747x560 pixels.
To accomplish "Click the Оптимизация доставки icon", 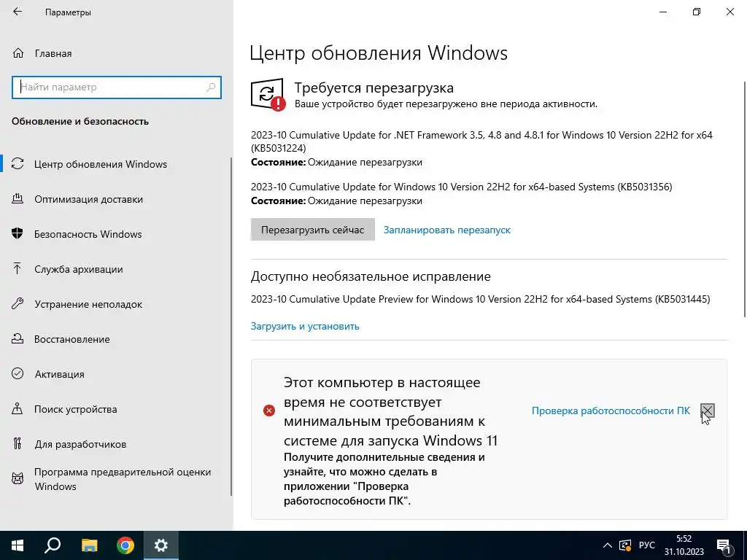I will [x=18, y=199].
